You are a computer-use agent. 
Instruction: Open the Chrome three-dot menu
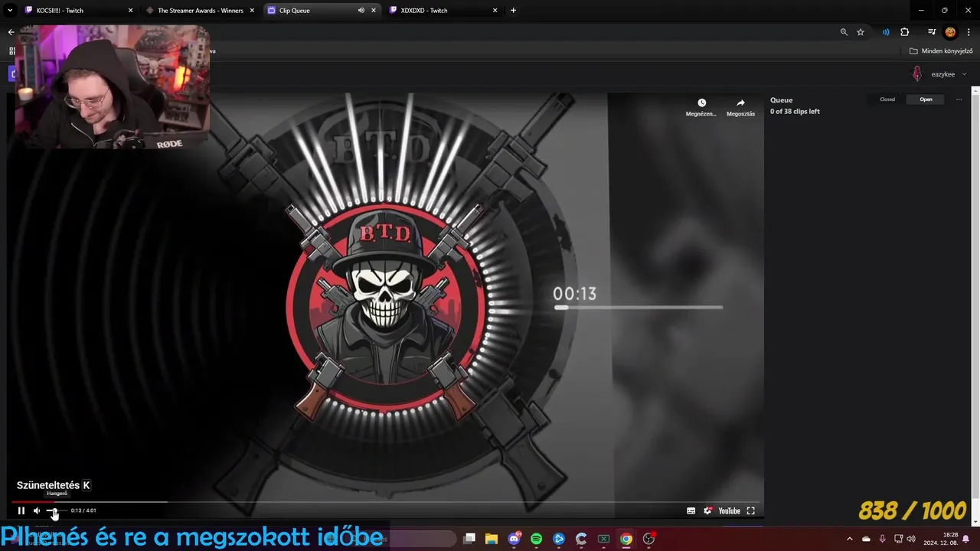pos(969,32)
